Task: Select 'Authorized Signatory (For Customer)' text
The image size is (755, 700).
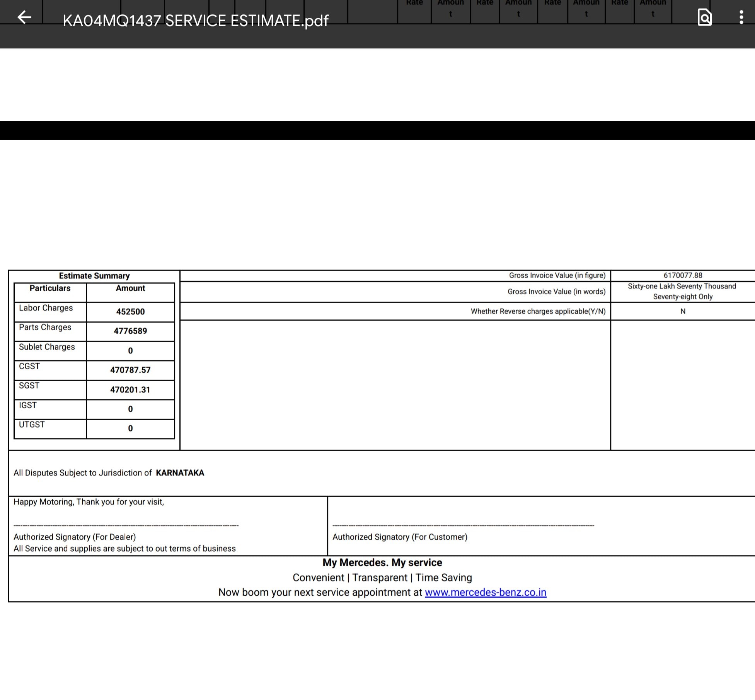Action: coord(400,537)
